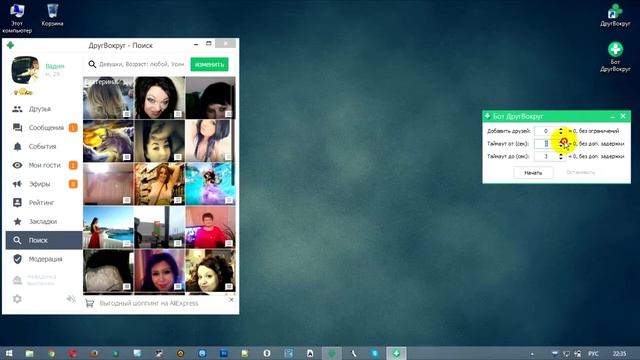640x360 pixels.
Task: Click the highlighted bot app taskbar icon
Action: pyautogui.click(x=396, y=353)
